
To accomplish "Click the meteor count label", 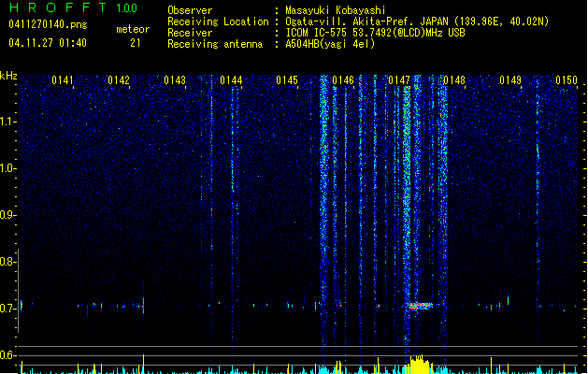I will [x=133, y=29].
